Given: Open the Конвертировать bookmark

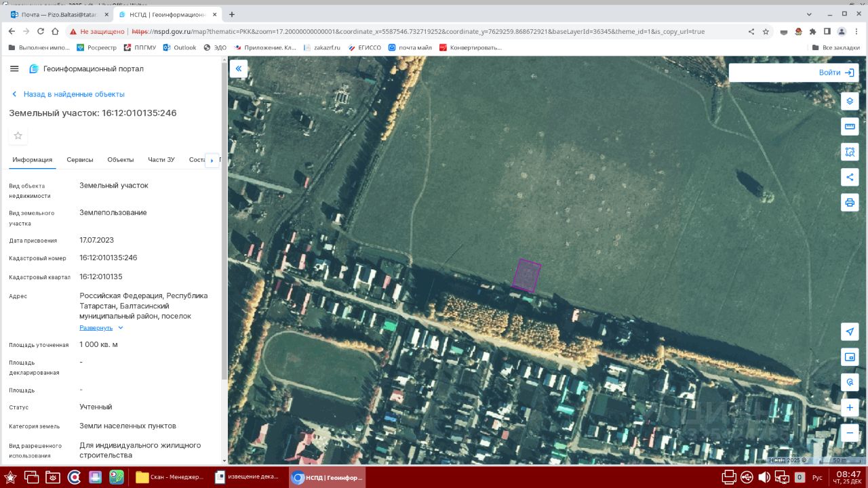Looking at the screenshot, I should [471, 47].
